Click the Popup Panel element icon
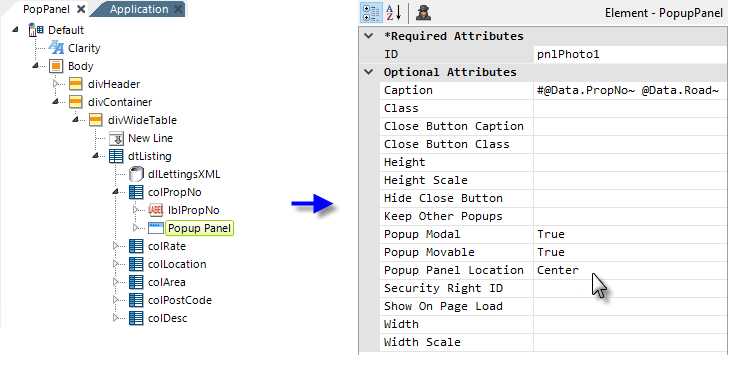The height and width of the screenshot is (377, 730). (156, 228)
